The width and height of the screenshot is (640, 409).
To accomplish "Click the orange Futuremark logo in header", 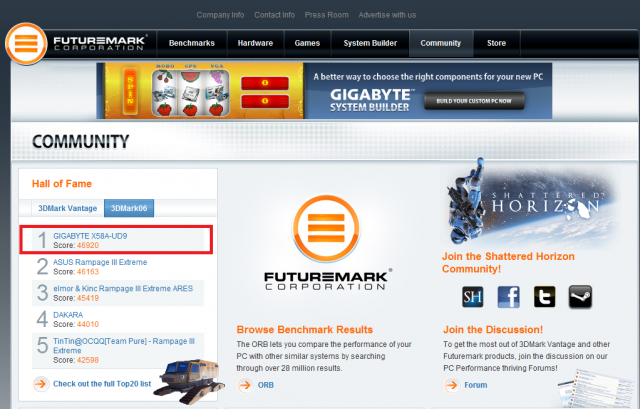I will (26, 44).
